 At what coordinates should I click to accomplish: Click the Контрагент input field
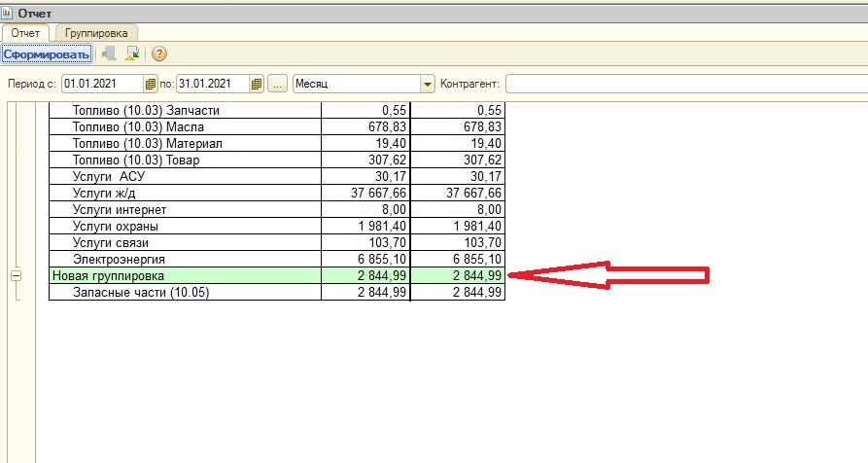click(685, 85)
